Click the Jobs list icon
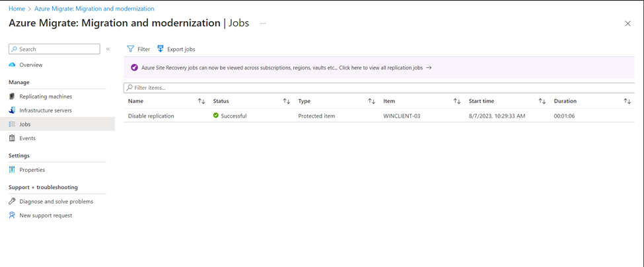Viewport: 644px width, 267px height. [12, 124]
